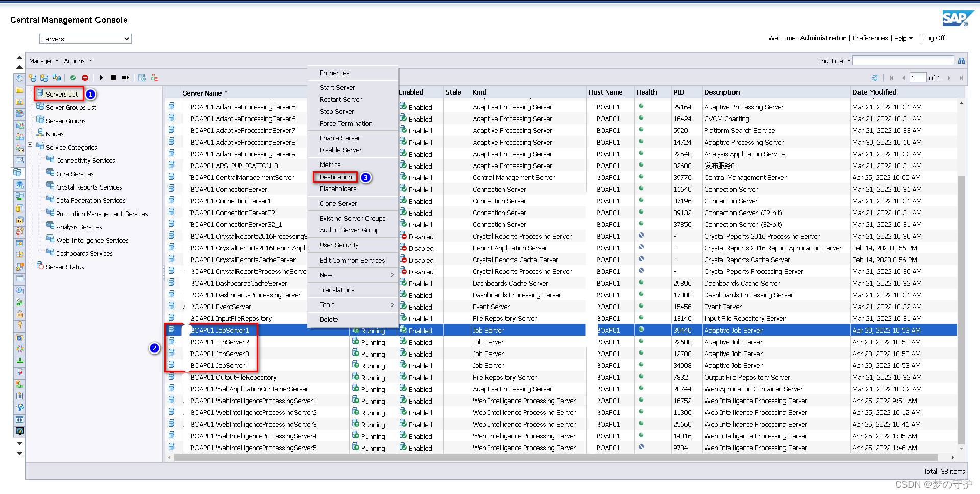The height and width of the screenshot is (494, 980).
Task: Select BOAP01.JobServer3 row
Action: point(561,354)
